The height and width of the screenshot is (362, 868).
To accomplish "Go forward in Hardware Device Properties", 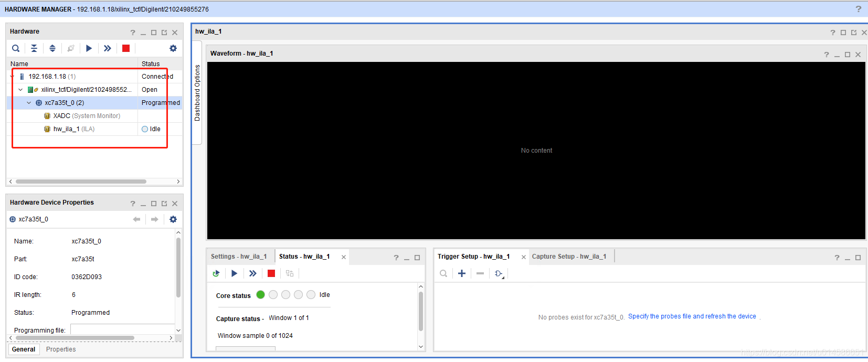I will [x=155, y=219].
